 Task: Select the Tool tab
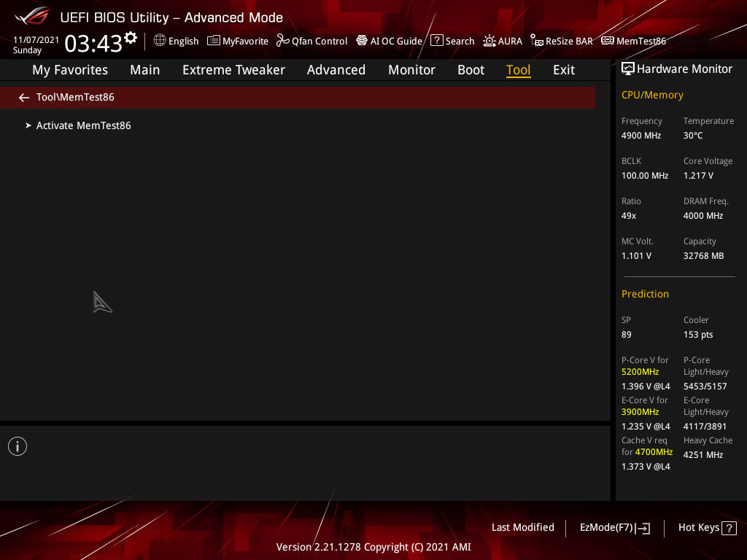pyautogui.click(x=519, y=69)
